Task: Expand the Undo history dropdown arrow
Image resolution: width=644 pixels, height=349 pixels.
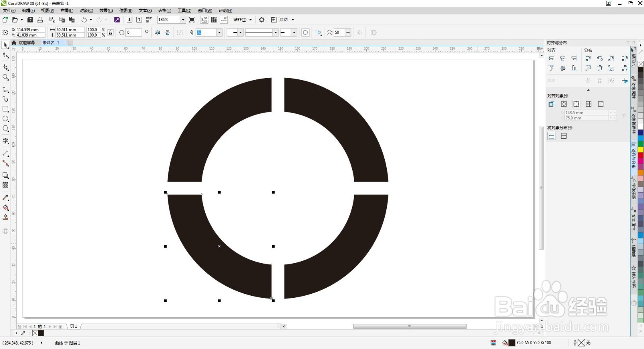Action: [x=91, y=20]
